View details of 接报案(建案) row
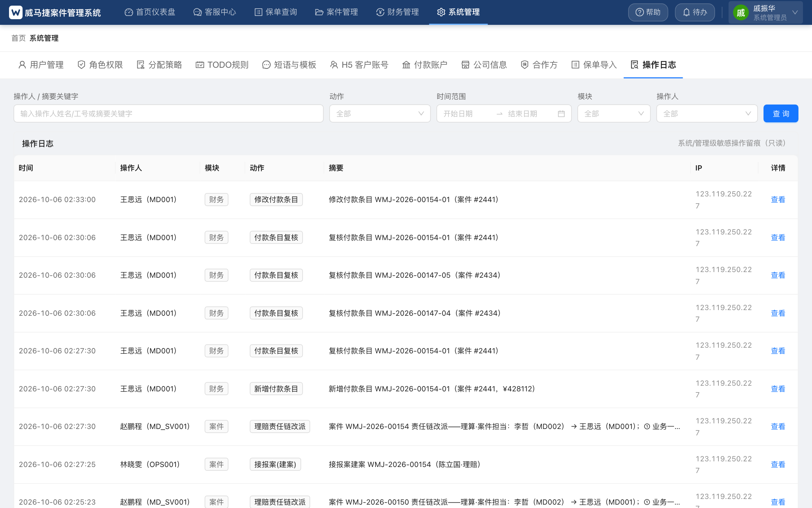Viewport: 812px width, 508px height. [x=778, y=464]
